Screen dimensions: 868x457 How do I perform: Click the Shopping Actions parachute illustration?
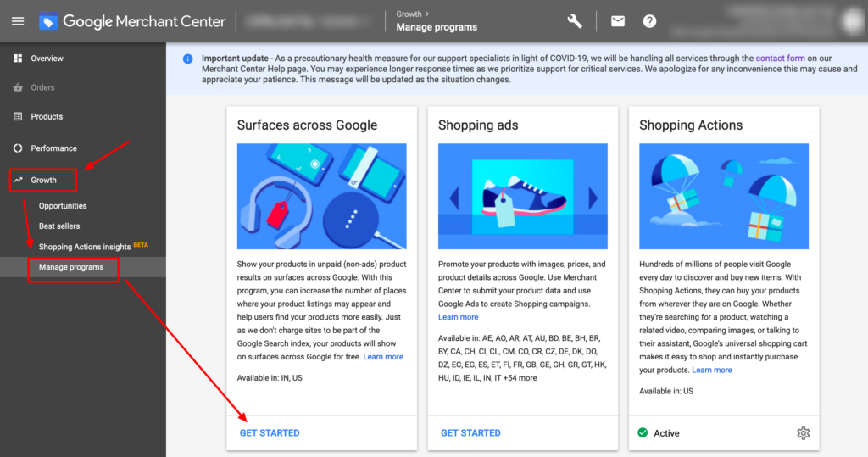pos(724,196)
